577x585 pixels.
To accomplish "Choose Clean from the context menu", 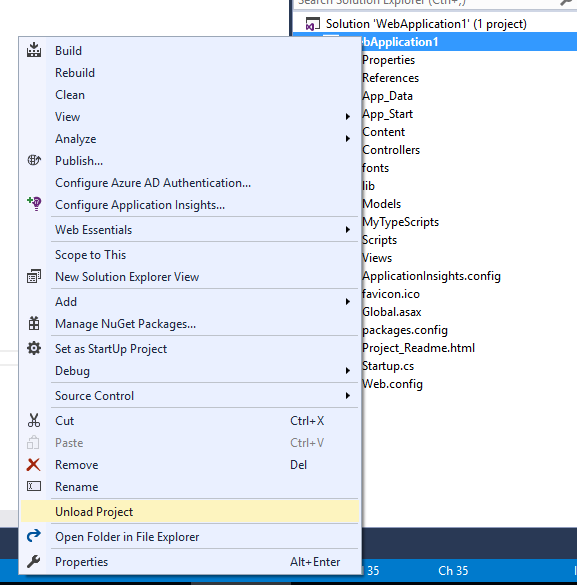I will 190,94.
